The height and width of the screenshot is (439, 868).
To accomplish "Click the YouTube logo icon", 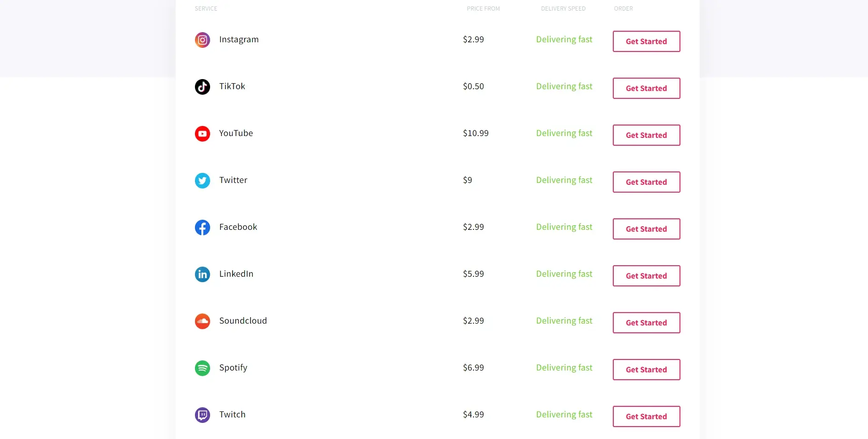I will coord(202,134).
